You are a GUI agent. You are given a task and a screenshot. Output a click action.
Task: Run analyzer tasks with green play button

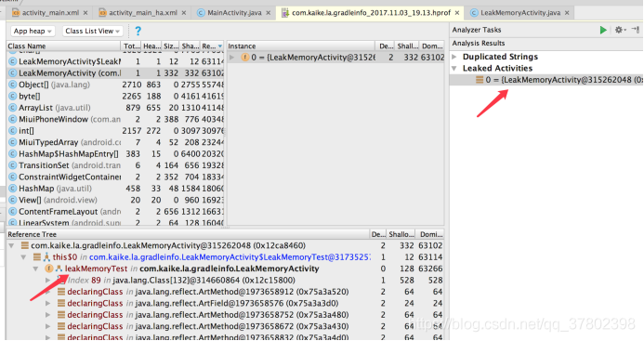603,30
